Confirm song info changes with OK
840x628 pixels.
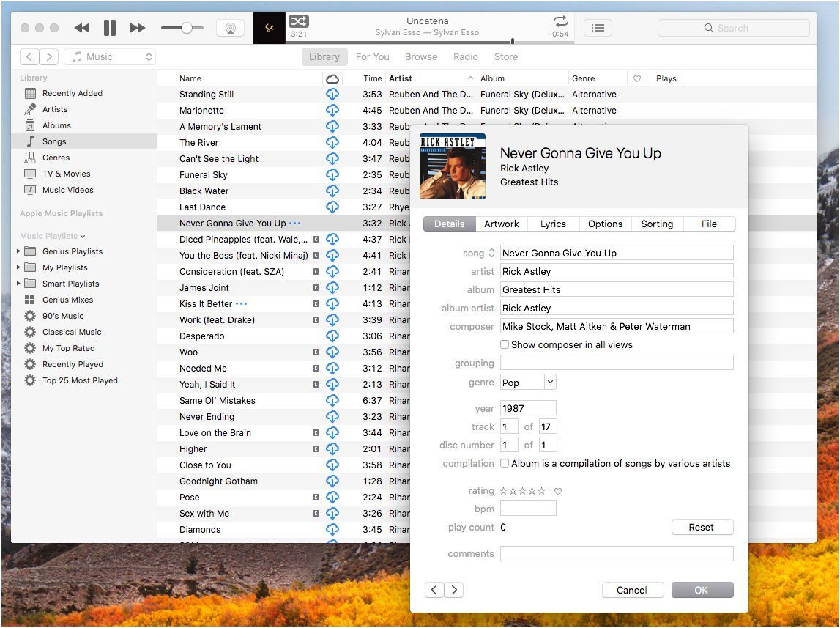(702, 590)
